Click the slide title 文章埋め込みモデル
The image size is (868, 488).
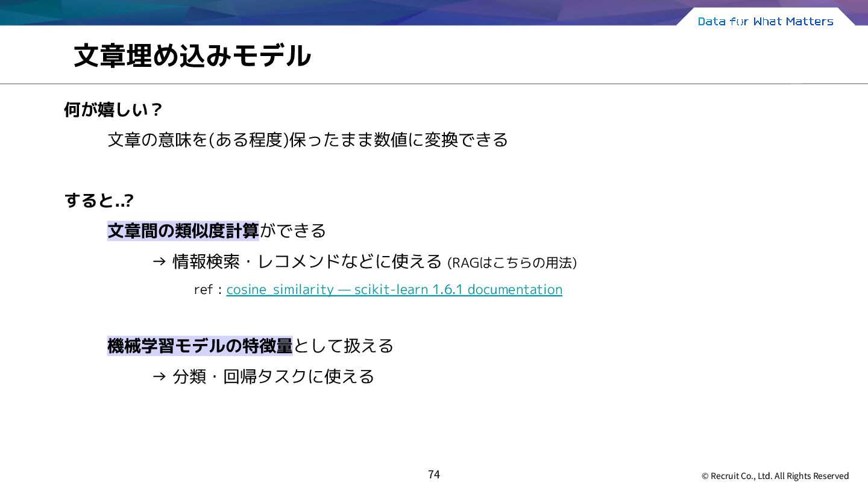click(x=192, y=56)
